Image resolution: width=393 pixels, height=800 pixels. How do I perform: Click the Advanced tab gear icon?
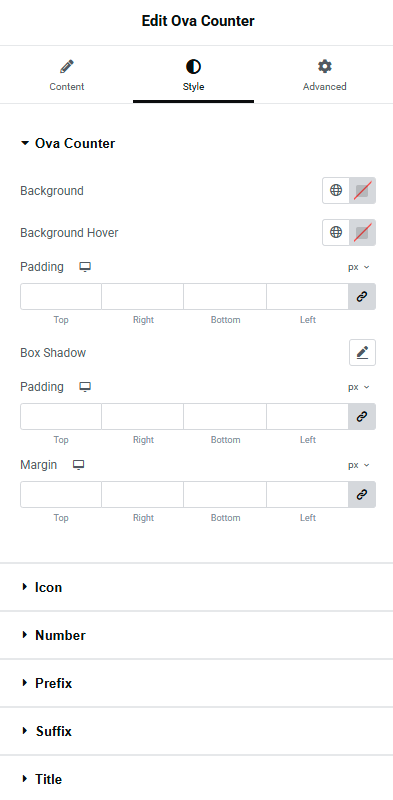coord(325,66)
